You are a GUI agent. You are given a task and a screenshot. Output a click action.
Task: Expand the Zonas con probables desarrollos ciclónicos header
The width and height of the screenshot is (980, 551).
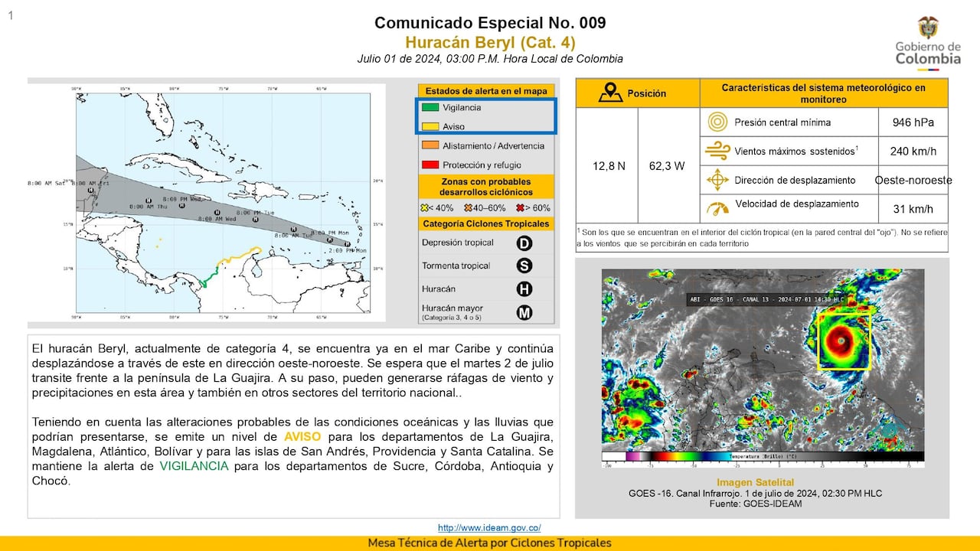click(485, 186)
